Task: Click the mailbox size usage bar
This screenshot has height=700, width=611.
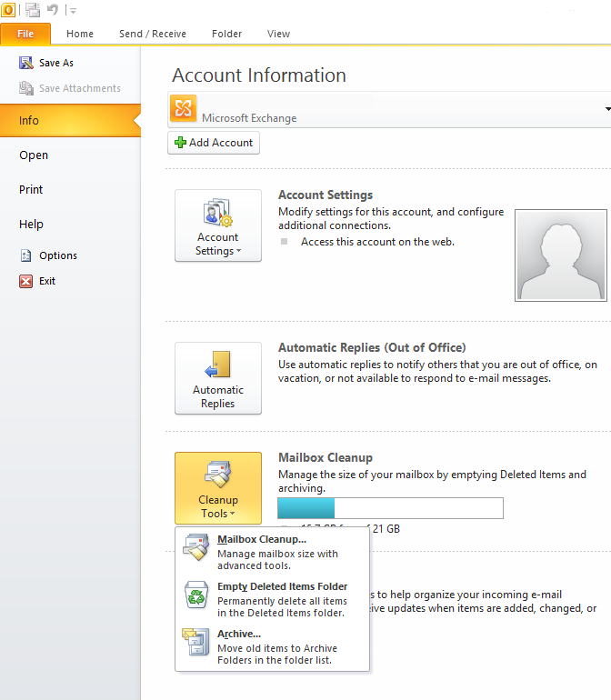Action: click(389, 508)
